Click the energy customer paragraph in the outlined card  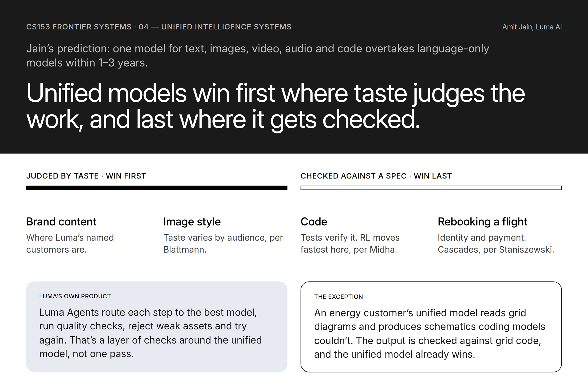coord(429,333)
